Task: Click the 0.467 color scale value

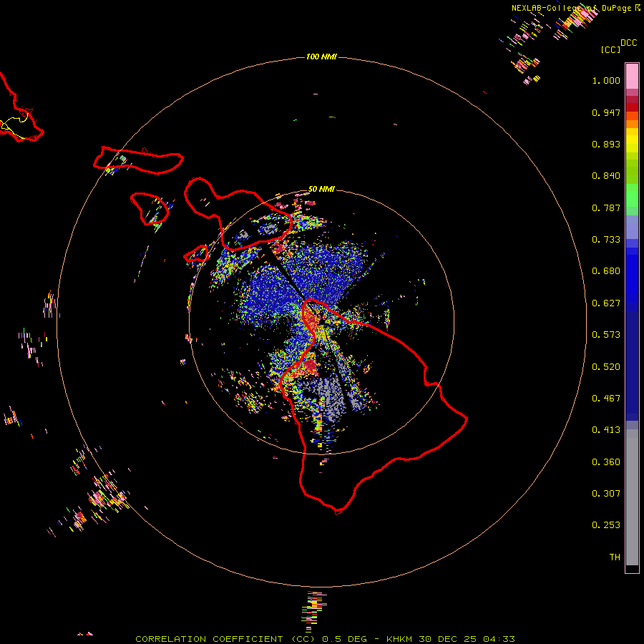Action: 606,399
